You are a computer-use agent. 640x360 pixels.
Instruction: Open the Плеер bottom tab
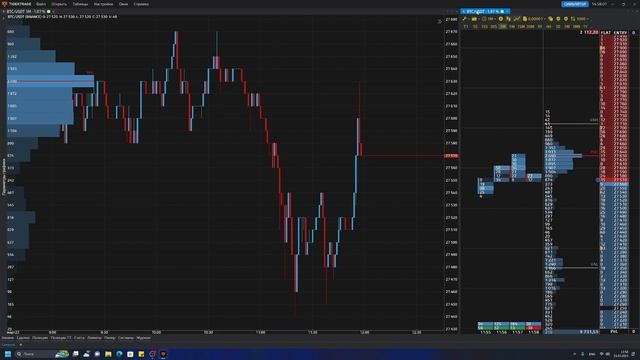coord(110,338)
